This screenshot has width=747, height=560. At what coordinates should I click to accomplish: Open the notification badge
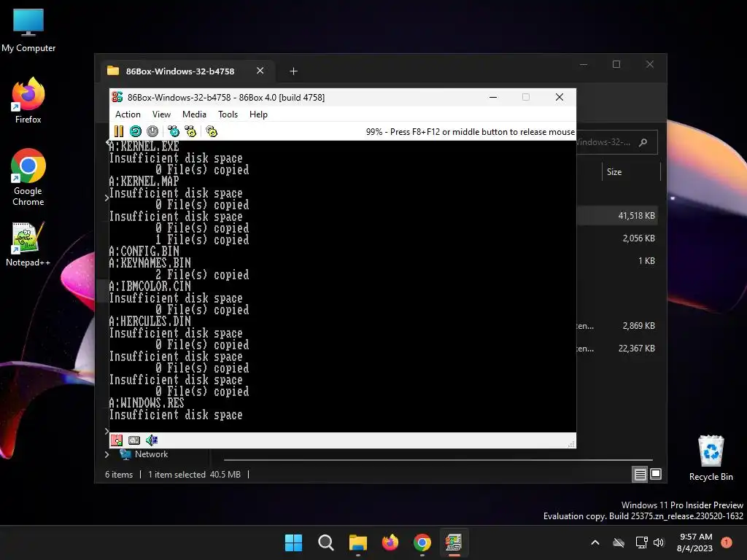pos(727,542)
